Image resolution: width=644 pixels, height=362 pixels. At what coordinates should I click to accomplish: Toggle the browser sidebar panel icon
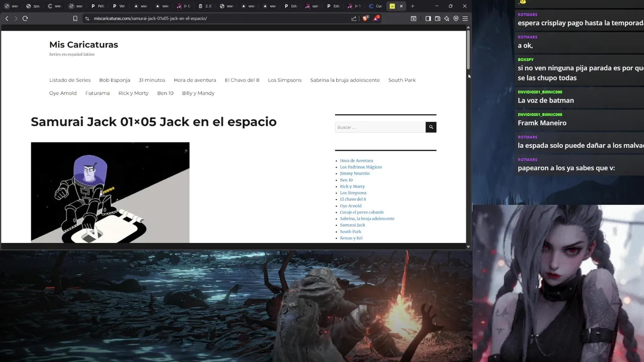428,19
